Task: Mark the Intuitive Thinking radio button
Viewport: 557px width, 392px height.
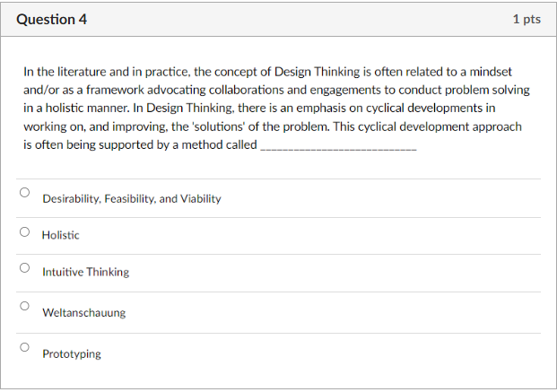Action: [24, 267]
